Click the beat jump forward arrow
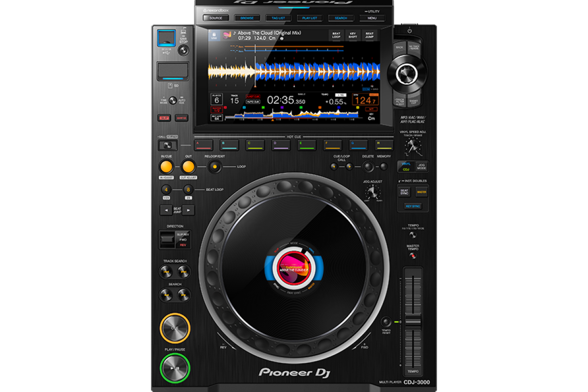This screenshot has height=392, width=588. click(x=188, y=210)
